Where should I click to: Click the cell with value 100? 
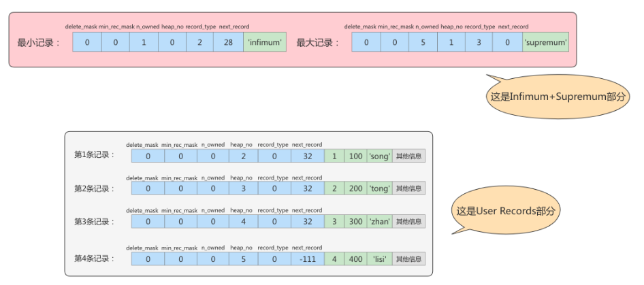(355, 156)
